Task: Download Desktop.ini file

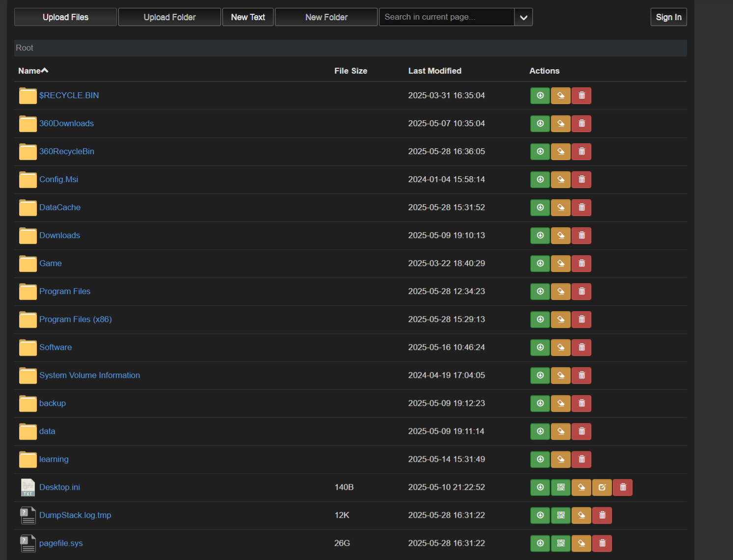Action: point(540,487)
